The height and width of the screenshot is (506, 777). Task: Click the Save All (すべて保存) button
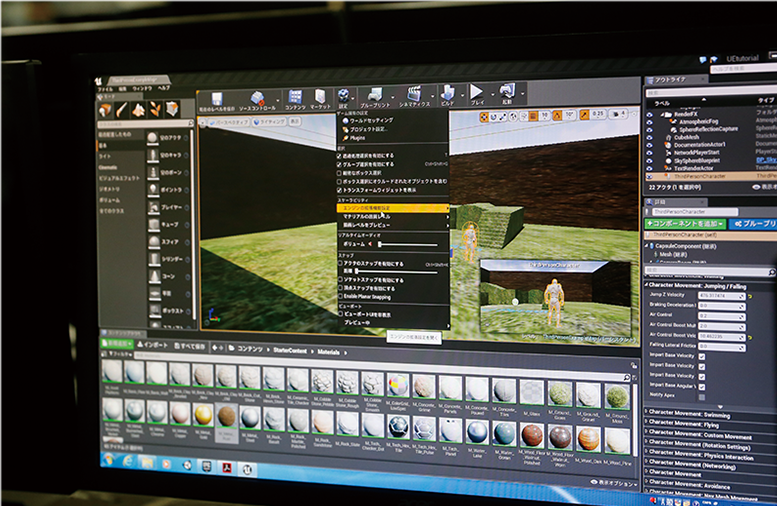(x=189, y=346)
